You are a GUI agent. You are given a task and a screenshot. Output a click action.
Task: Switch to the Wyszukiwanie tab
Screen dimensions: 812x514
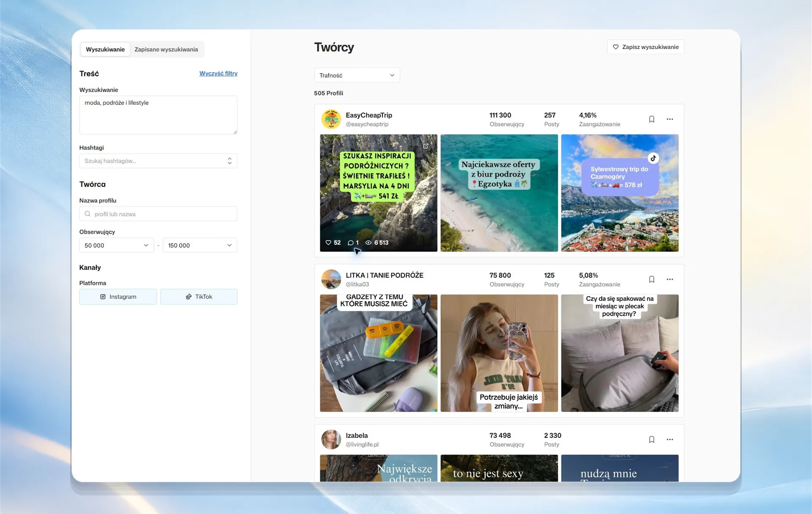pyautogui.click(x=105, y=49)
